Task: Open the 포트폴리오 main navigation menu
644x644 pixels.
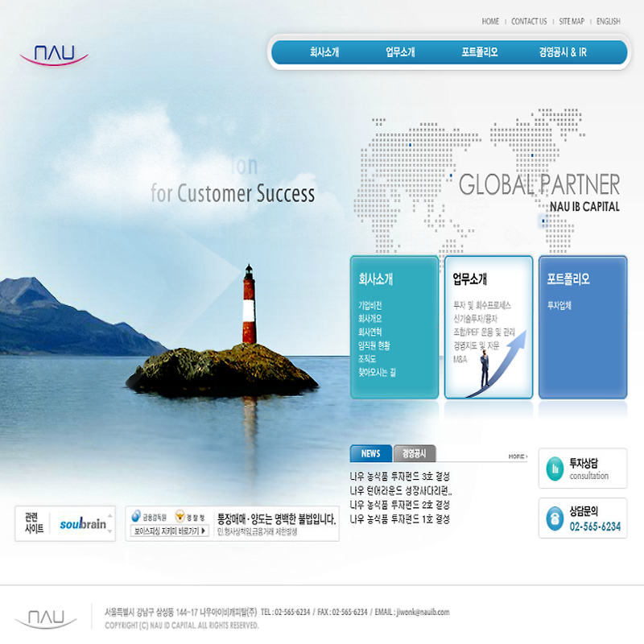Action: coord(480,53)
